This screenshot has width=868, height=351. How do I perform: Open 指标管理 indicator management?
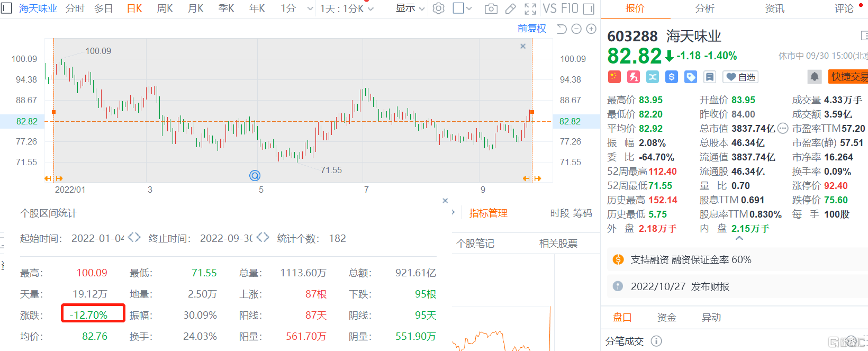[488, 213]
